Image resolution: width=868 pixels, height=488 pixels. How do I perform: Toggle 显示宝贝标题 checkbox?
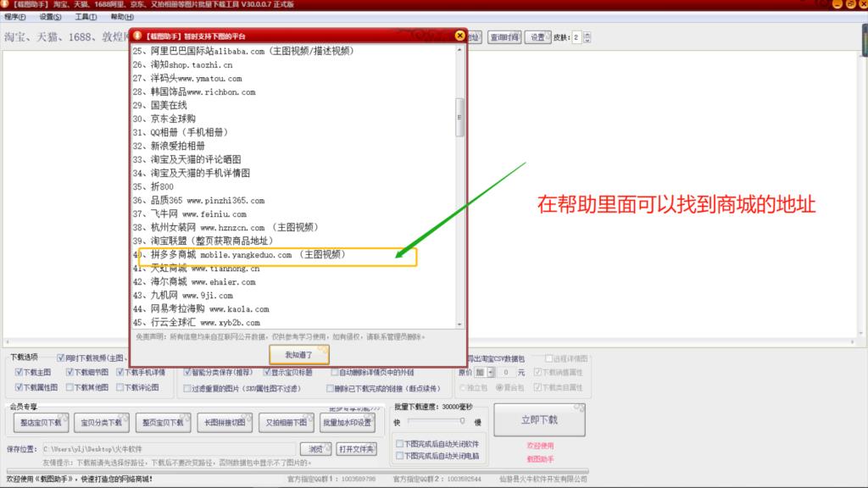(267, 373)
